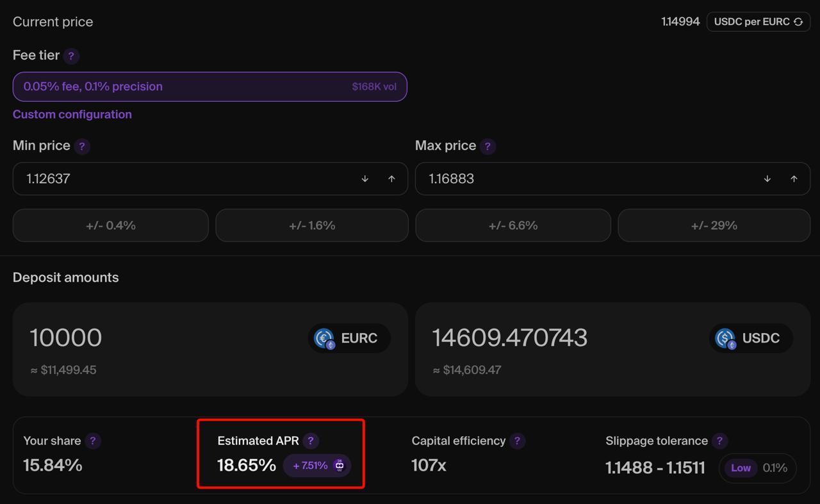Increase the Max price with the up arrow
Viewport: 820px width, 504px height.
tap(794, 179)
